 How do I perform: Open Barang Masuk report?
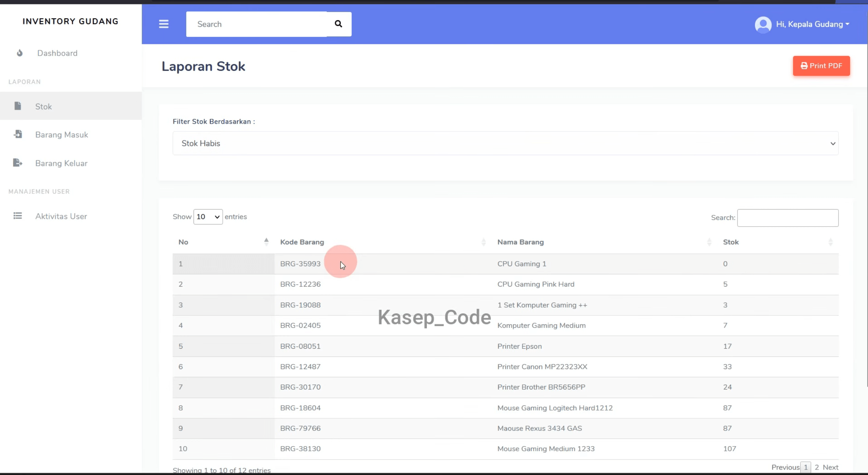tap(61, 135)
